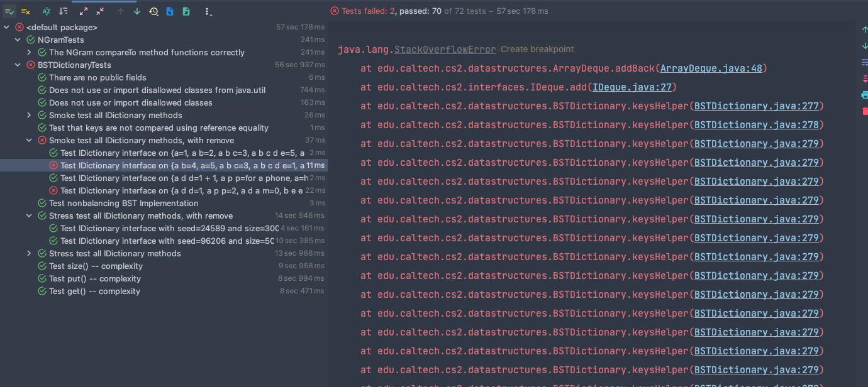Collapse the BSTDictionaryTests node
Image resolution: width=868 pixels, height=387 pixels.
[x=18, y=65]
